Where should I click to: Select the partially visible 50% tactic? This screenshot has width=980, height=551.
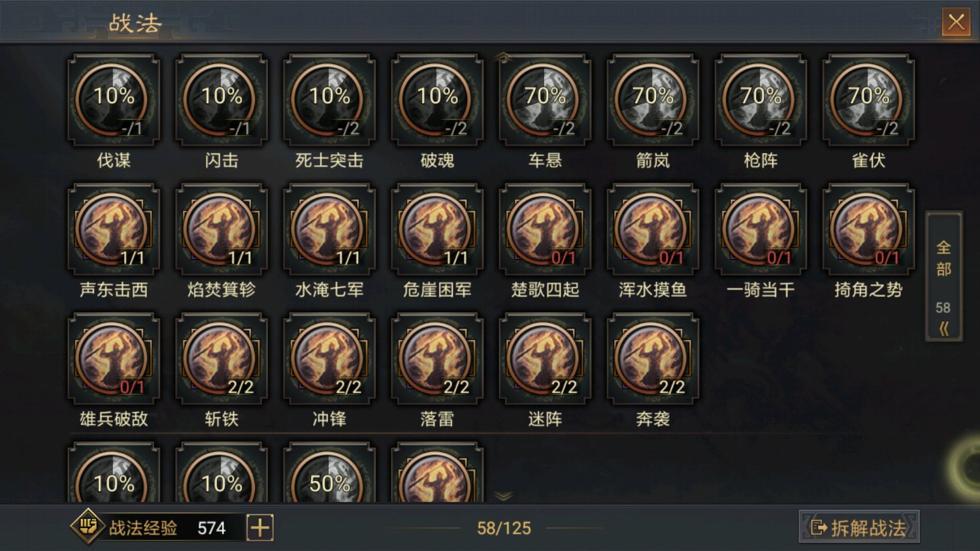coord(329,473)
